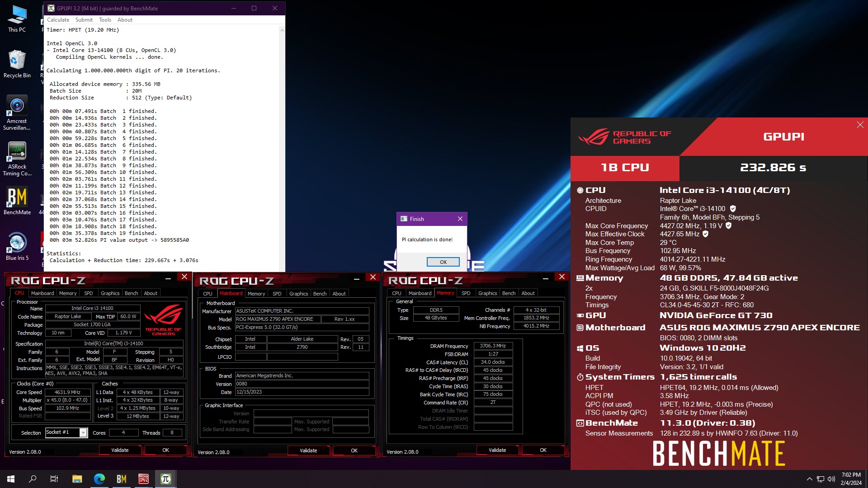Viewport: 868px width, 488px height.
Task: Click the ROG logo in CPU-Z
Action: (x=163, y=319)
